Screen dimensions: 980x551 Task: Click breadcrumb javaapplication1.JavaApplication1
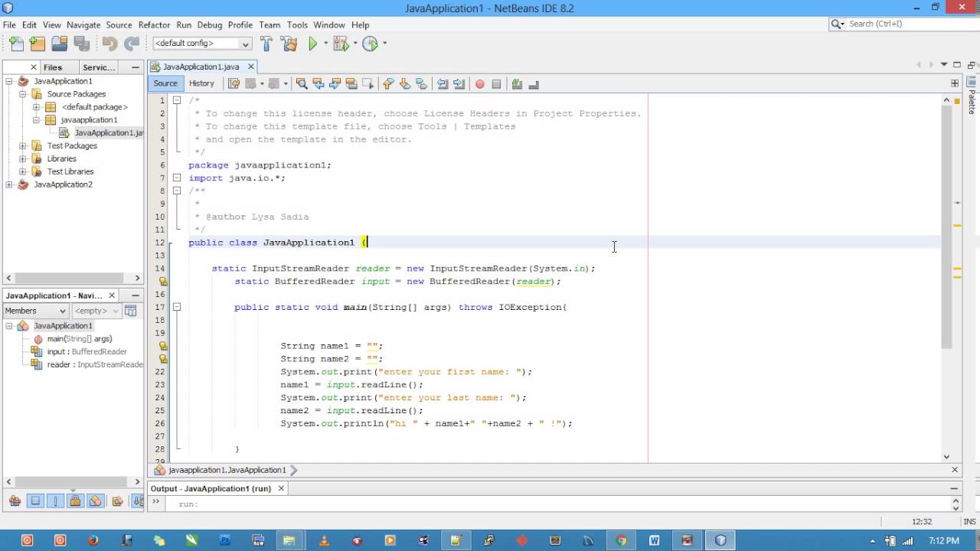pos(227,470)
